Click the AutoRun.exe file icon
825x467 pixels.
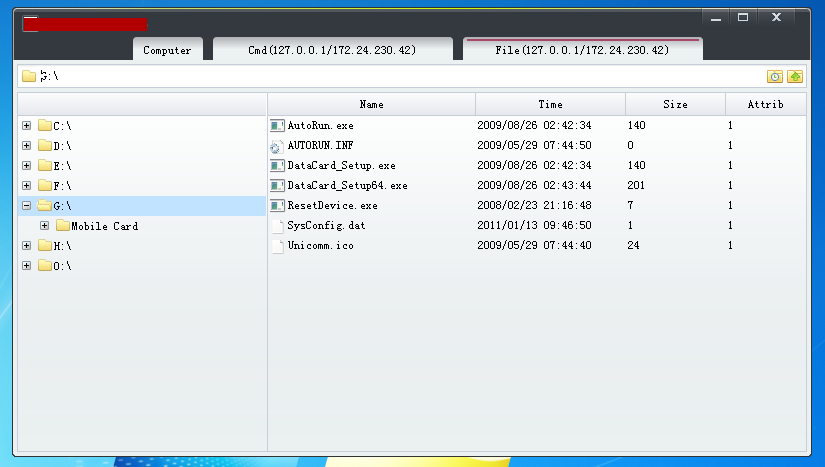click(277, 125)
